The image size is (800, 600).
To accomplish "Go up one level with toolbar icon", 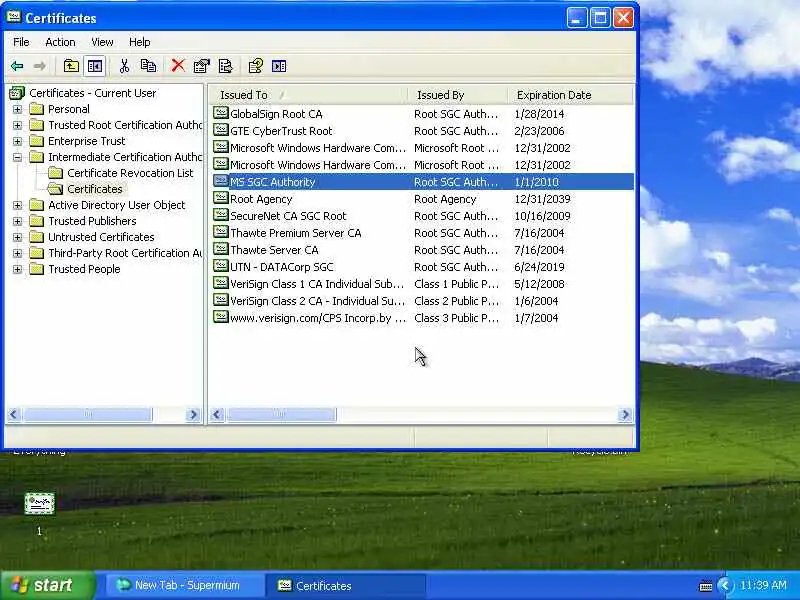I will point(71,66).
